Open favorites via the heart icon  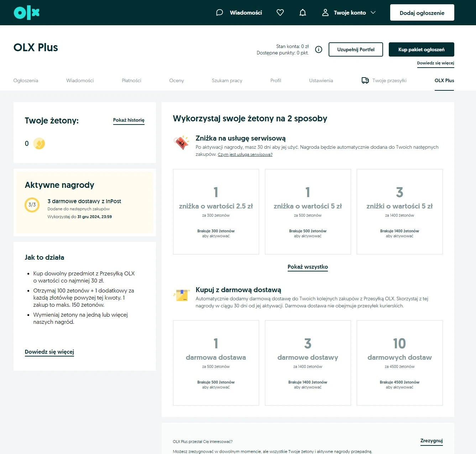click(x=280, y=13)
